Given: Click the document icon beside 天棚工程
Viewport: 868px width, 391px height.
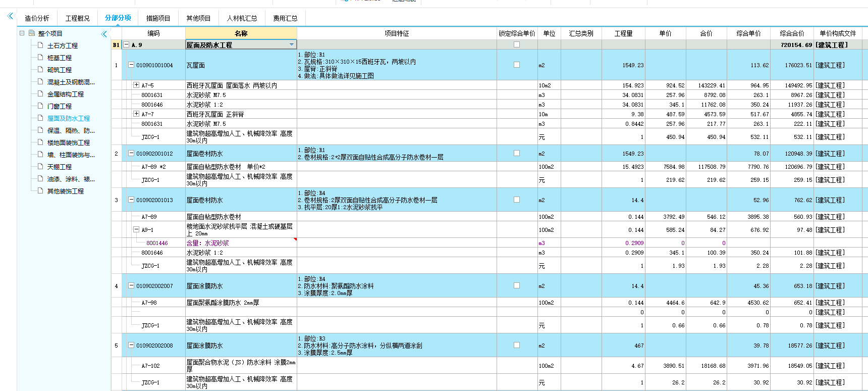Looking at the screenshot, I should pos(41,166).
